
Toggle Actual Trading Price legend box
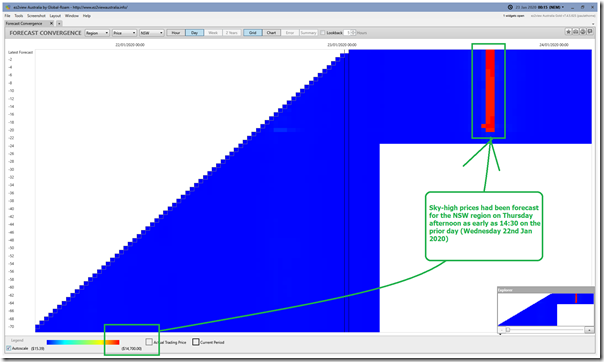149,342
